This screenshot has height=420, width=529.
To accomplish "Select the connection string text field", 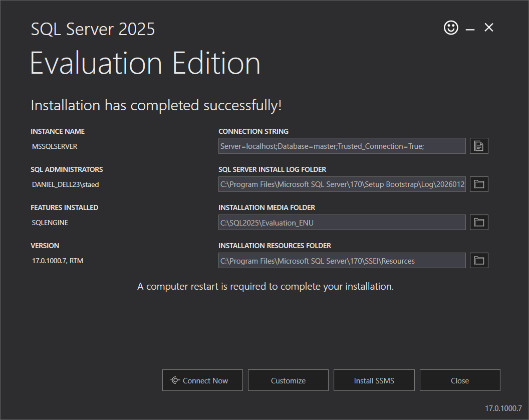I will tap(342, 146).
